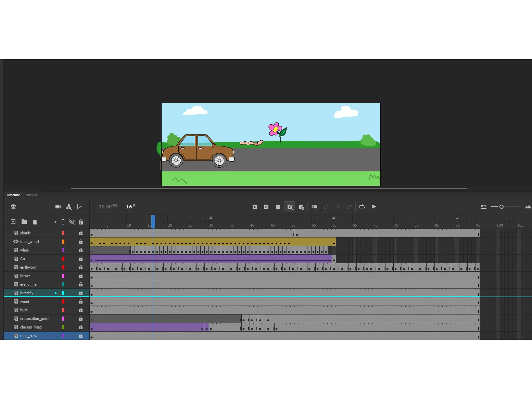Click the timeline zoom slider handle
Screen dimensions: 532x399
pos(502,207)
